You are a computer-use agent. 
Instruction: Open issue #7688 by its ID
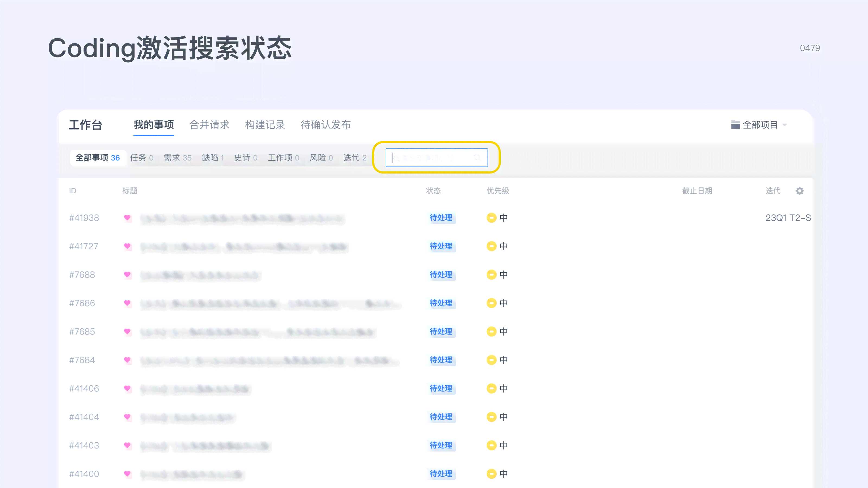82,275
